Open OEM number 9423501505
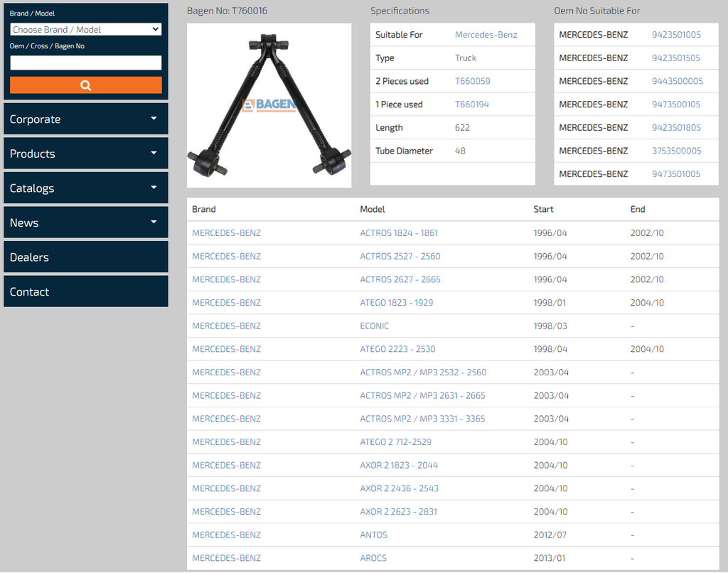The image size is (728, 573). [676, 58]
